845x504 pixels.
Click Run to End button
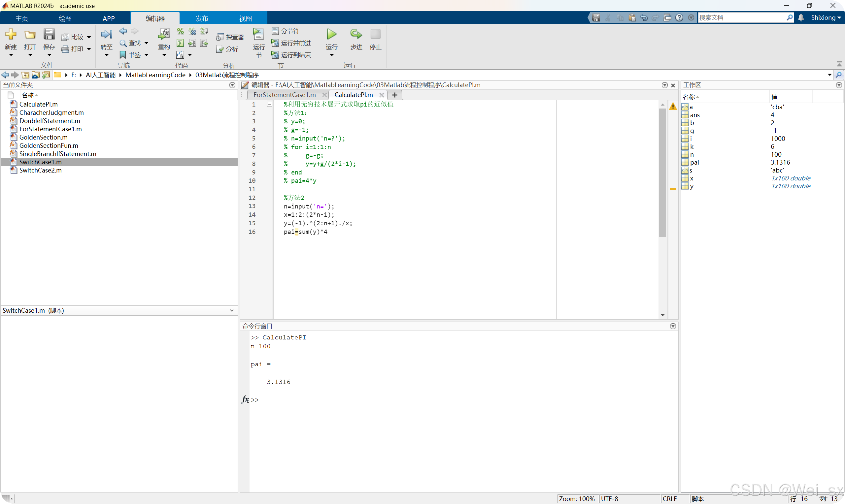(291, 55)
